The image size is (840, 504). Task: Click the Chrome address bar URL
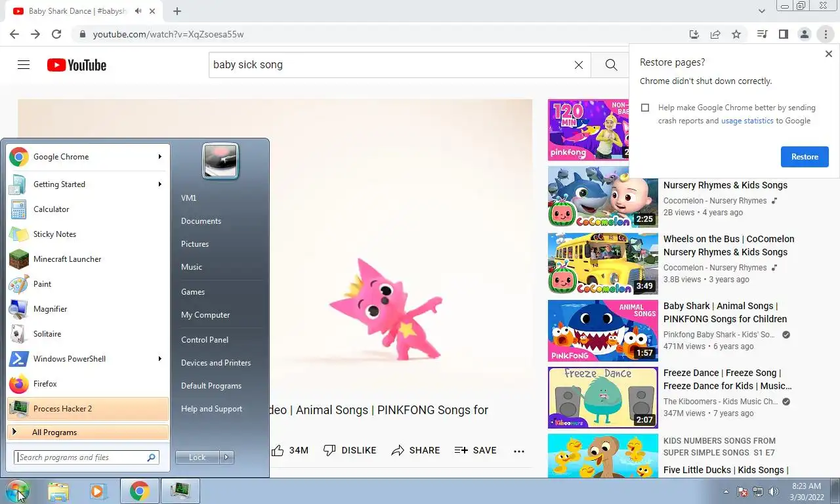pos(169,34)
